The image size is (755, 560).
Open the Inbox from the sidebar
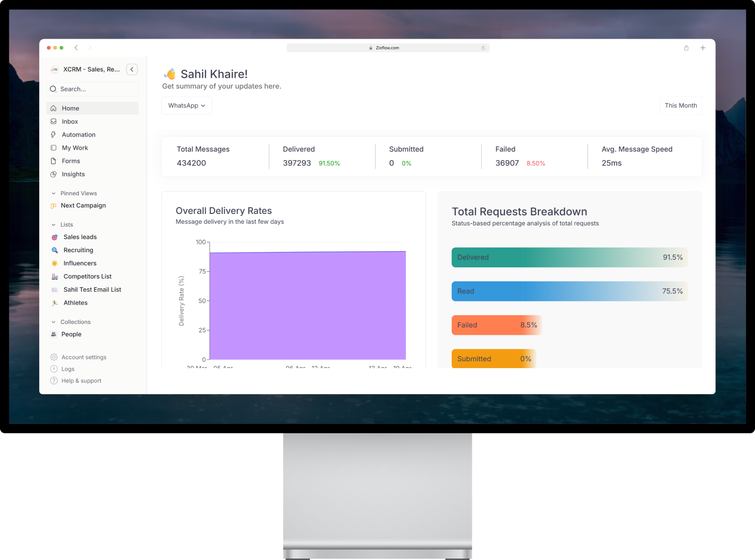(70, 121)
